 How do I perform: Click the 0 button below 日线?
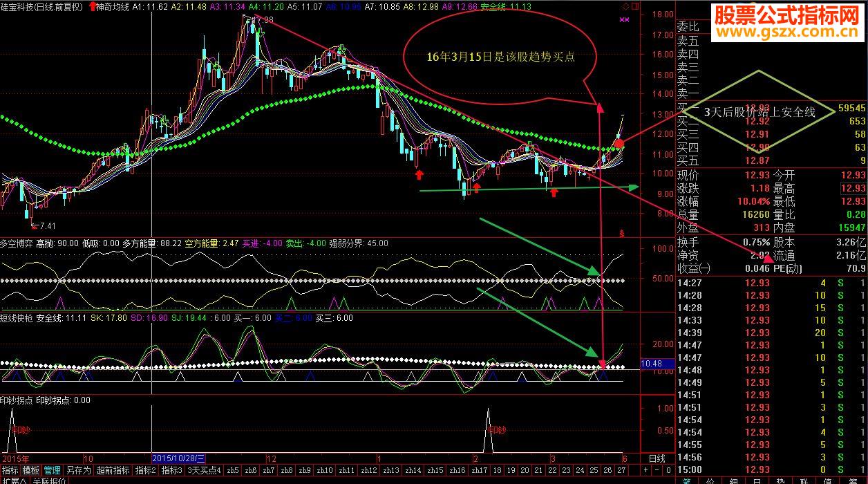[667, 470]
